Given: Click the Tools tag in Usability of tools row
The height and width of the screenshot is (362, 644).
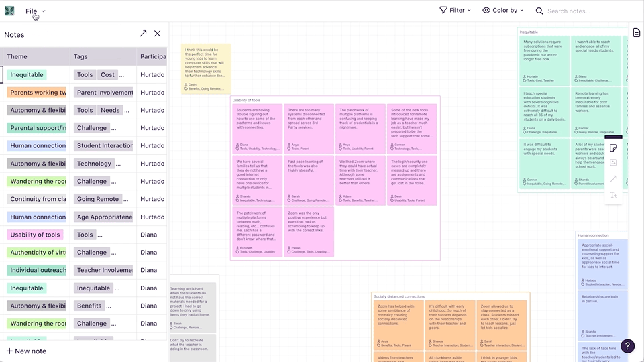Looking at the screenshot, I should pyautogui.click(x=85, y=235).
